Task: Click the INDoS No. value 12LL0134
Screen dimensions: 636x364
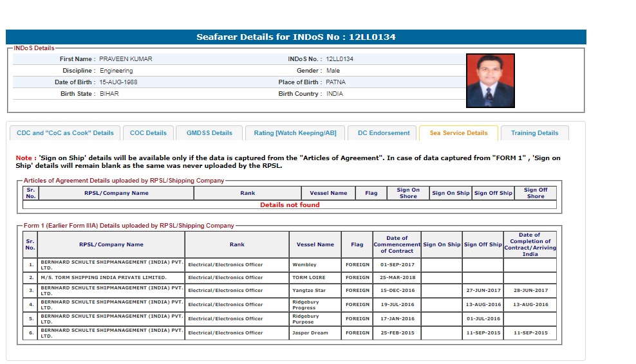Action: 339,59
